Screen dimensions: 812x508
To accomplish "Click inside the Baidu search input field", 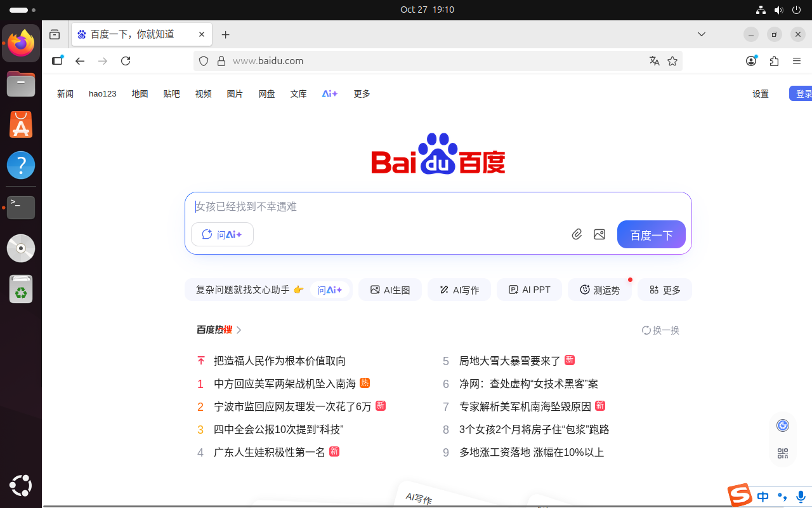I will point(438,206).
